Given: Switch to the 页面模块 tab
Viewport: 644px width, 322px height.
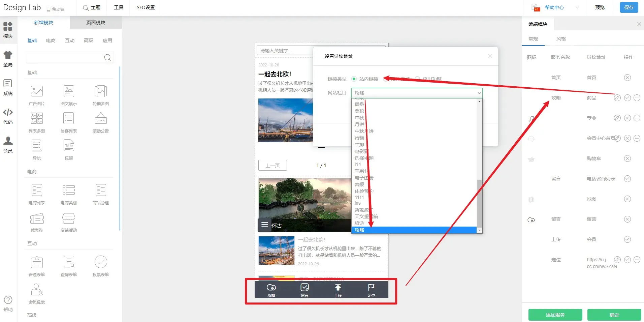Looking at the screenshot, I should 96,23.
